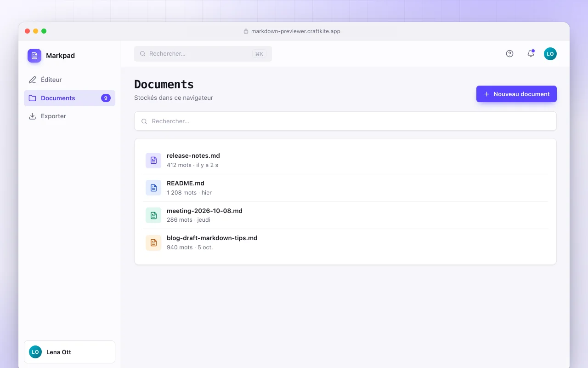Click the '940 mots · 5 oct.' text
This screenshot has height=368, width=588.
(190, 247)
